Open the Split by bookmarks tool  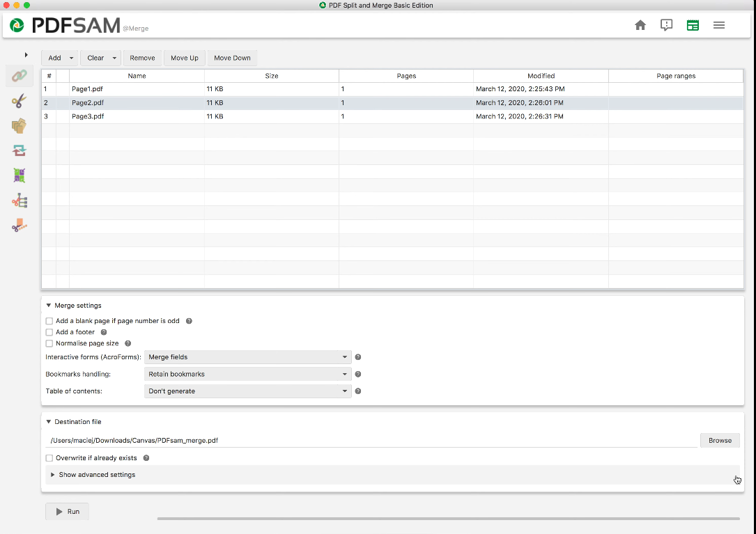20,201
